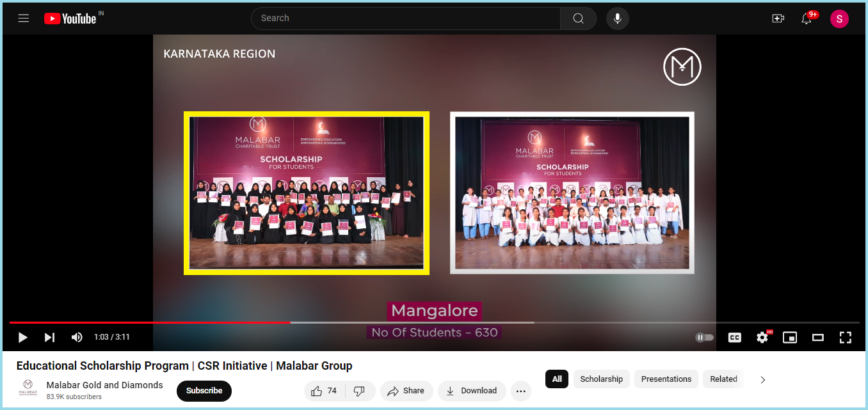The width and height of the screenshot is (868, 410).
Task: Open more actions ellipsis menu
Action: click(521, 391)
